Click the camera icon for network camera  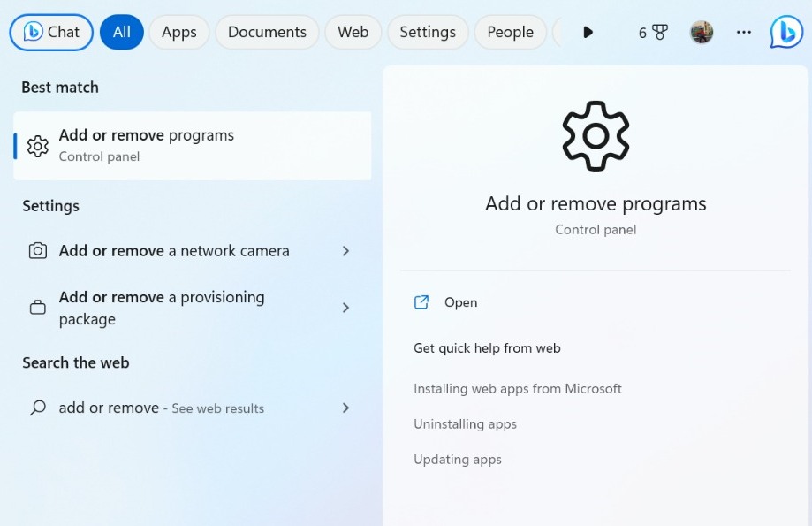[38, 251]
